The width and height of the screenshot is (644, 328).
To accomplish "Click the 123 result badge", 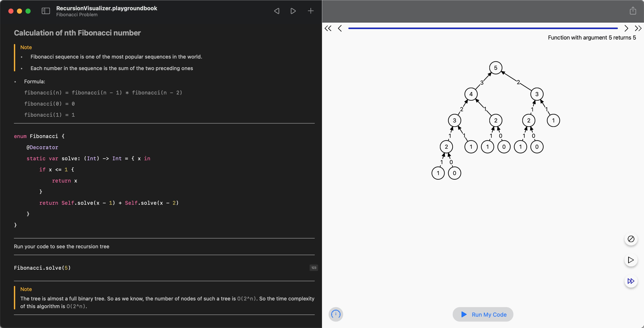I will [x=313, y=268].
